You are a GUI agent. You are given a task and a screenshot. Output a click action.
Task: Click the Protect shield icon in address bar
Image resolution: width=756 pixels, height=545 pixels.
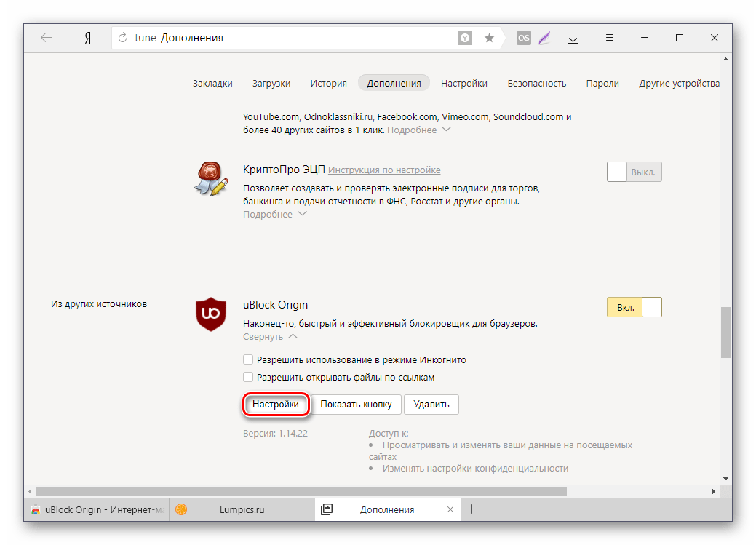[x=465, y=38]
